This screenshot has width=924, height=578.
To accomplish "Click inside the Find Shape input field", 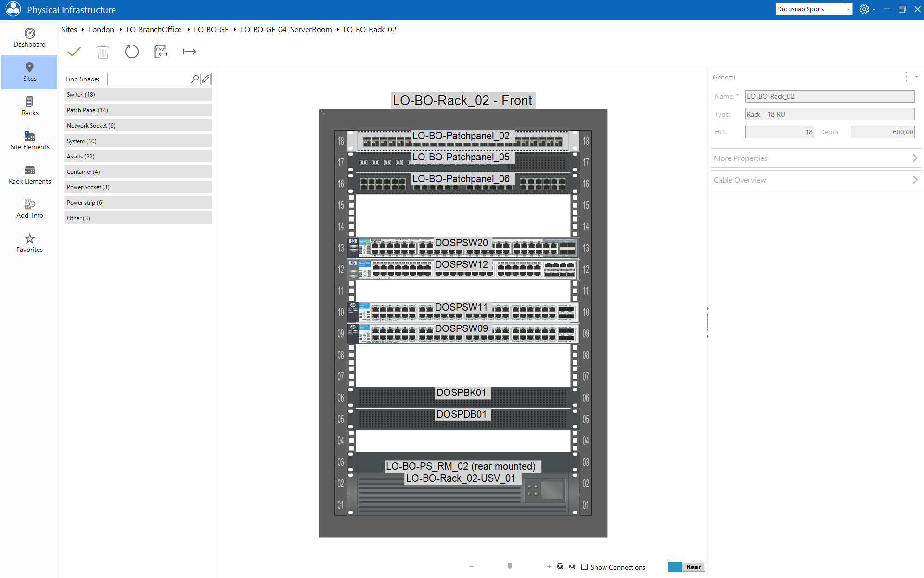I will coord(148,79).
